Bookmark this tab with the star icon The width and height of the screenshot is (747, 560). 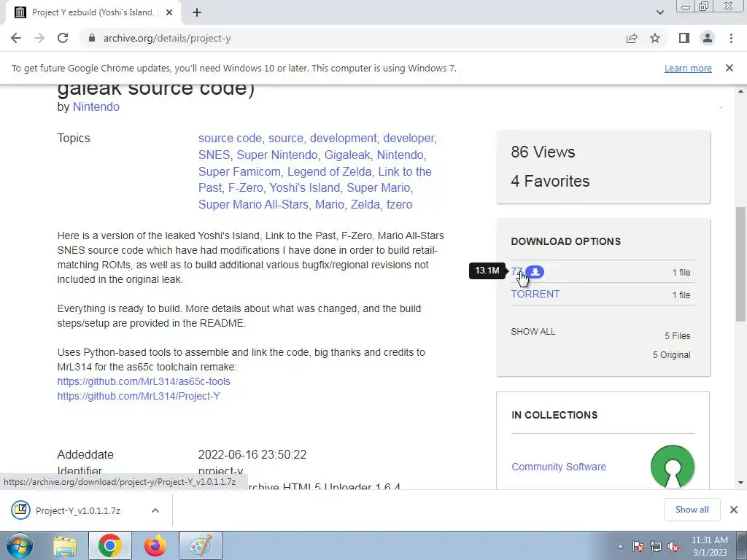point(655,38)
